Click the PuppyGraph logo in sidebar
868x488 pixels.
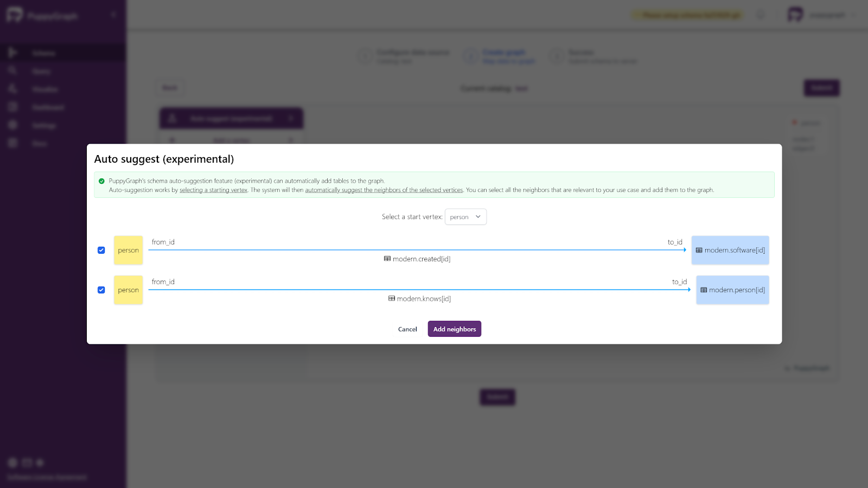click(15, 15)
